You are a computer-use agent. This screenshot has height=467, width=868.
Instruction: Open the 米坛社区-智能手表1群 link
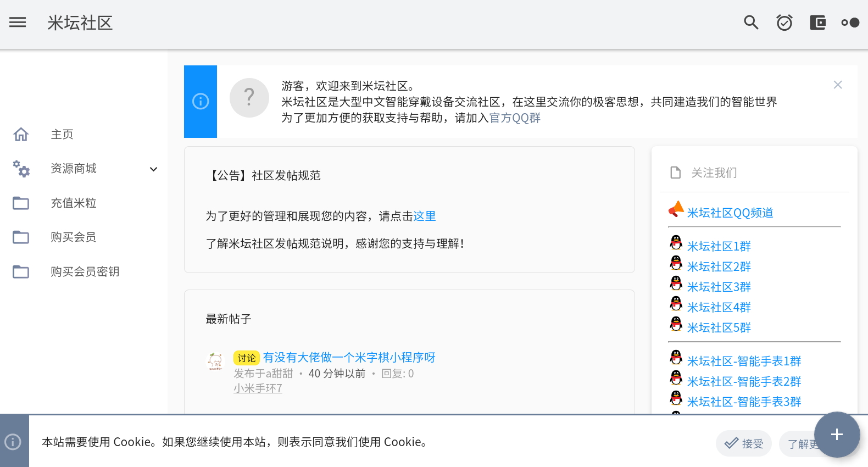pos(744,362)
